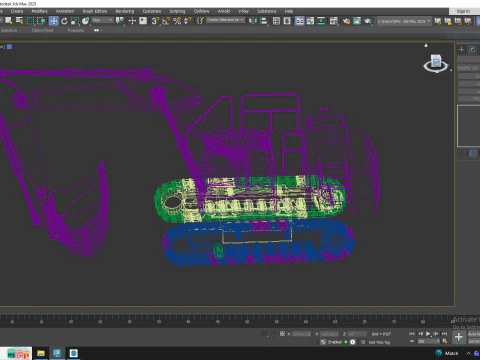Select the Rotate tool
Image resolution: width=480 pixels, height=360 pixels.
[x=64, y=21]
